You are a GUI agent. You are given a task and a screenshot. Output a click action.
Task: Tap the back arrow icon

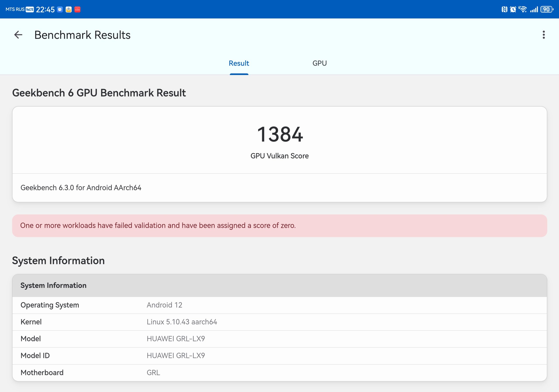click(x=18, y=35)
